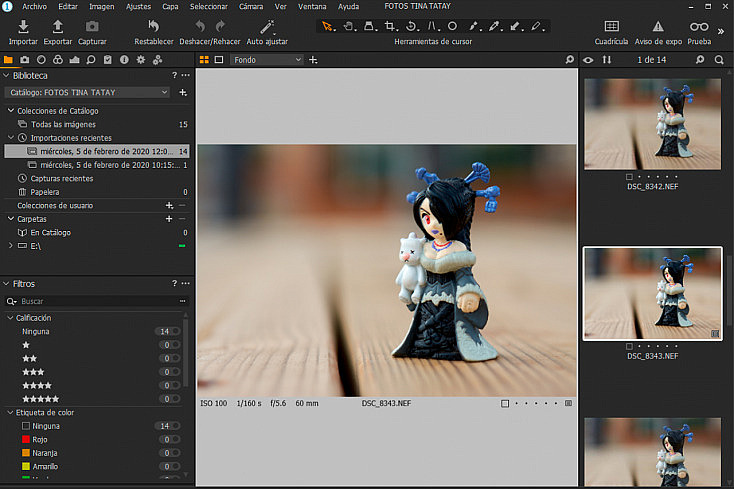Viewport: 734px width, 489px height.
Task: Expand the E:\ drive folder
Action: pyautogui.click(x=10, y=245)
